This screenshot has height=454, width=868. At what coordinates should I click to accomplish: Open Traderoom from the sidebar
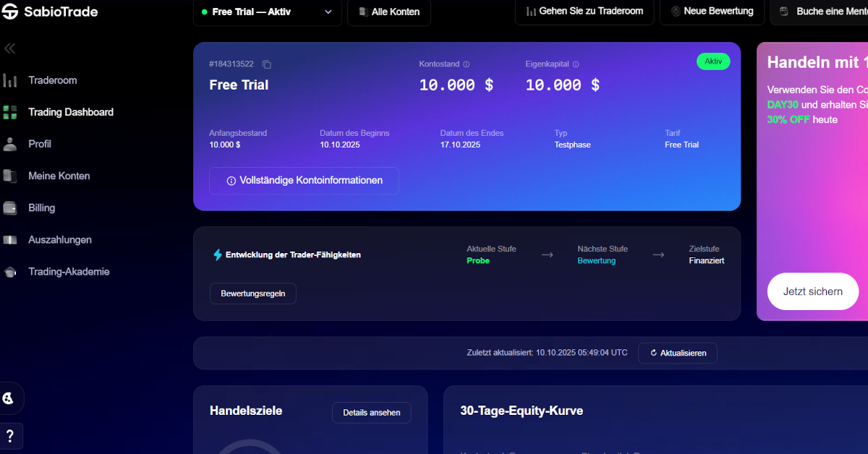[x=52, y=80]
